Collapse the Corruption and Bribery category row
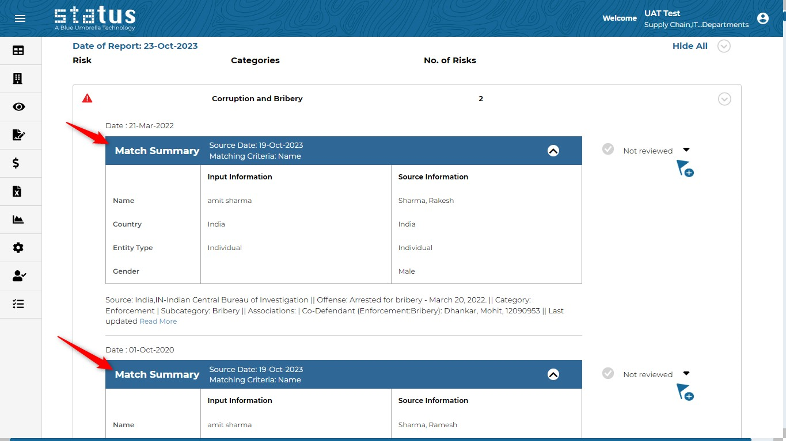 tap(725, 99)
